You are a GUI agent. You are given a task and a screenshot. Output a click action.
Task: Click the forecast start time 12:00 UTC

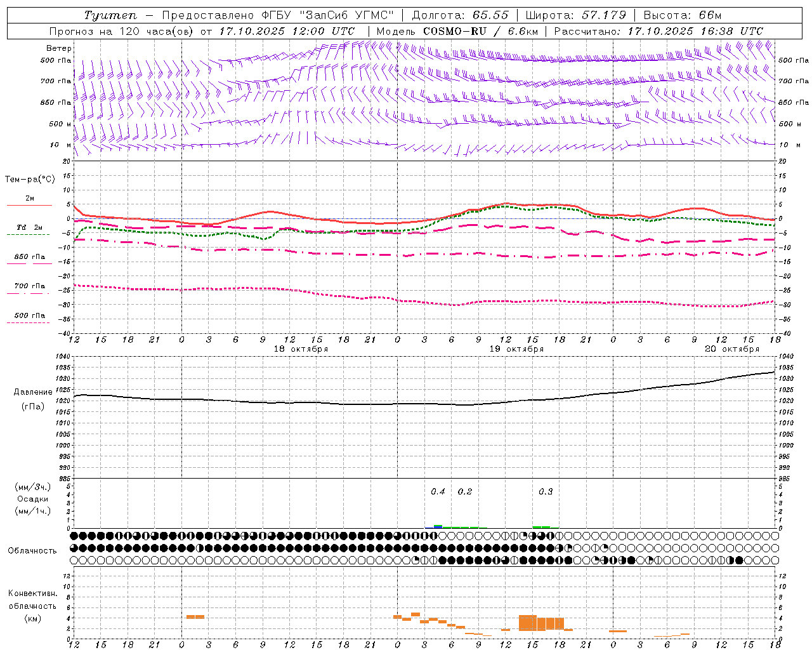[324, 31]
